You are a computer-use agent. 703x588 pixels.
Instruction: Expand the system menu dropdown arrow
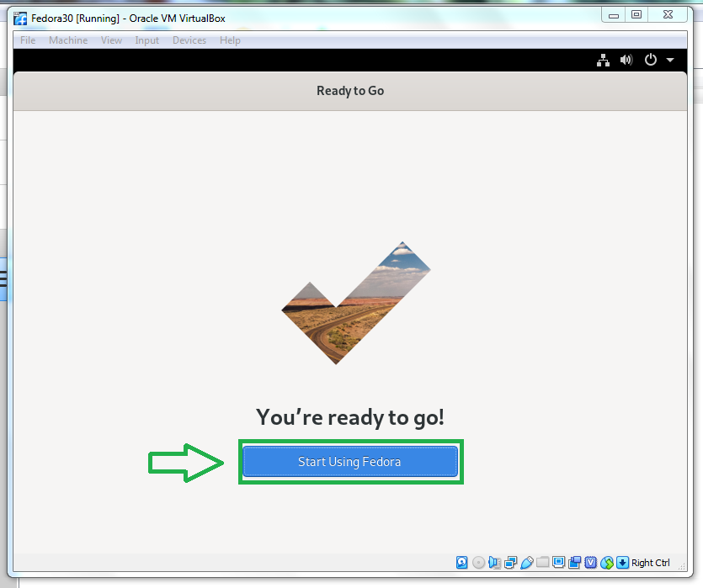pyautogui.click(x=670, y=60)
